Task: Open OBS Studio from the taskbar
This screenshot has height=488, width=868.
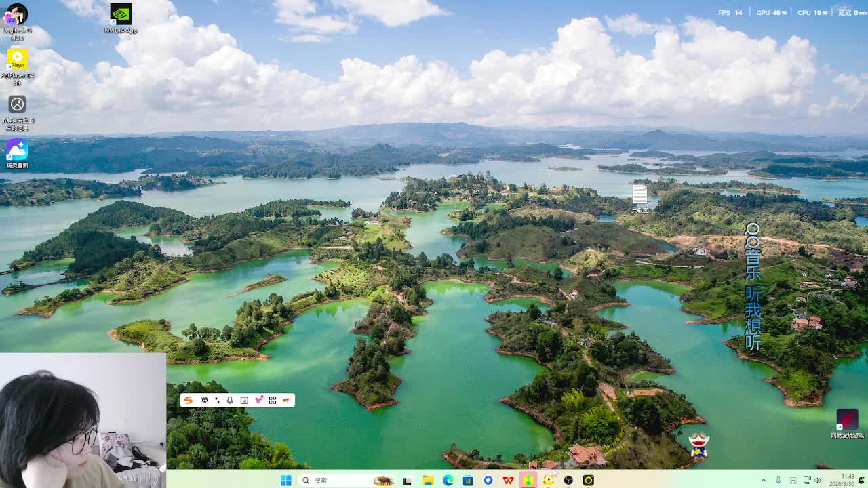Action: click(x=568, y=480)
